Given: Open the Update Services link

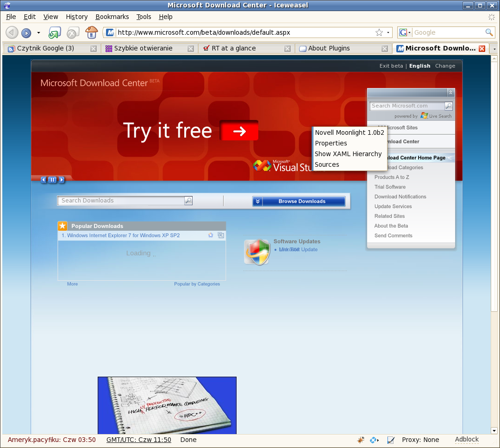Looking at the screenshot, I should (393, 206).
